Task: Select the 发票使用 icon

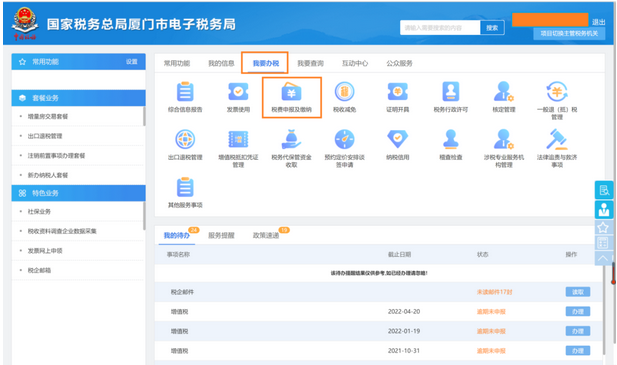Action: coord(238,92)
